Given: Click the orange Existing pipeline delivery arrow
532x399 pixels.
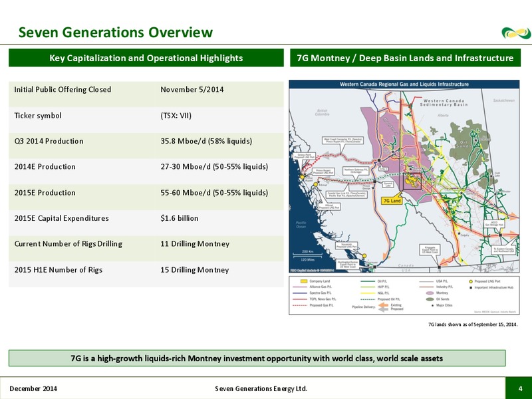Looking at the screenshot, I should pos(383,305).
